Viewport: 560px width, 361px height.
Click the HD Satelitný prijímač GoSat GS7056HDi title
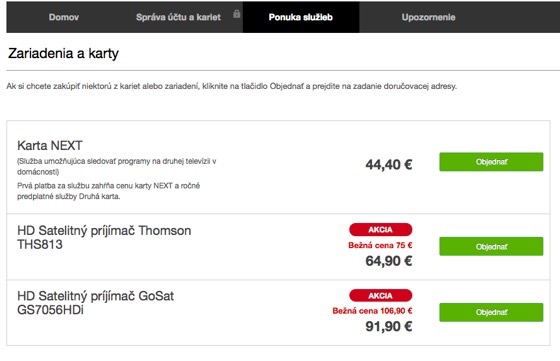click(95, 303)
